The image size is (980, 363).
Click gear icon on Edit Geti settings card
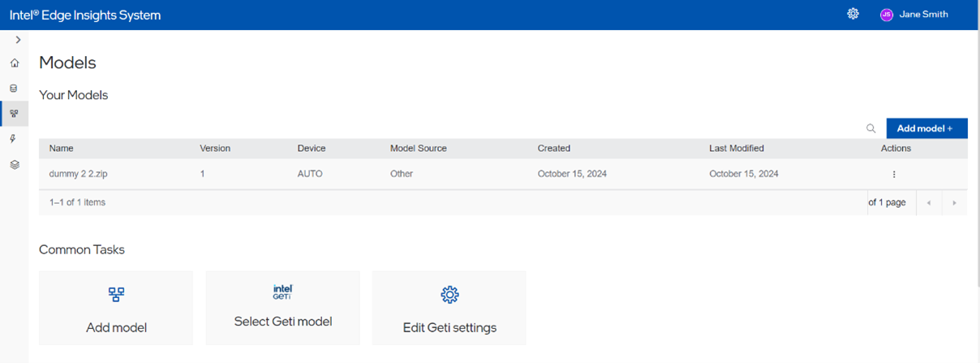pos(449,295)
